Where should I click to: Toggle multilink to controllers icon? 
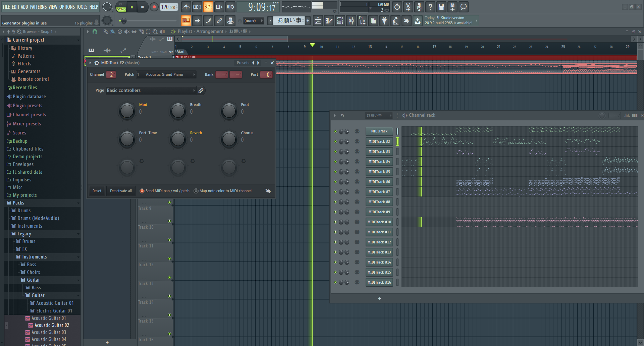[219, 21]
